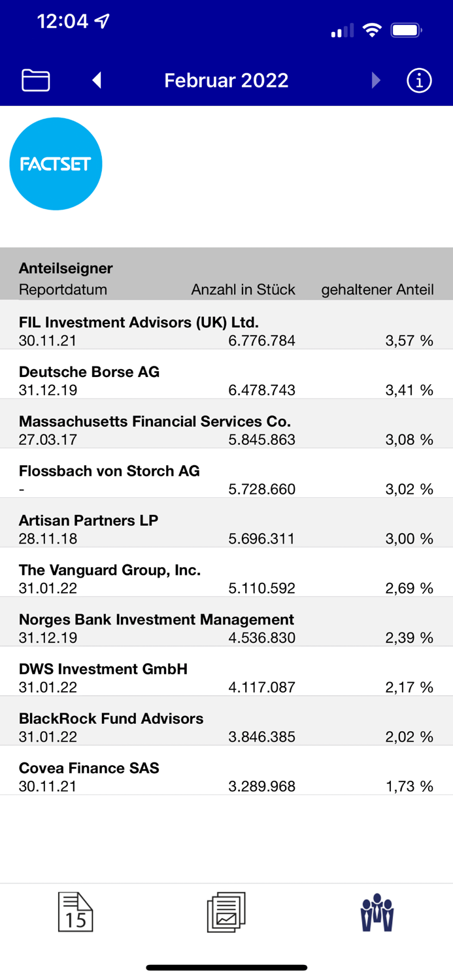Tap the Anteilseigner column header
Image resolution: width=453 pixels, height=980 pixels.
click(66, 269)
